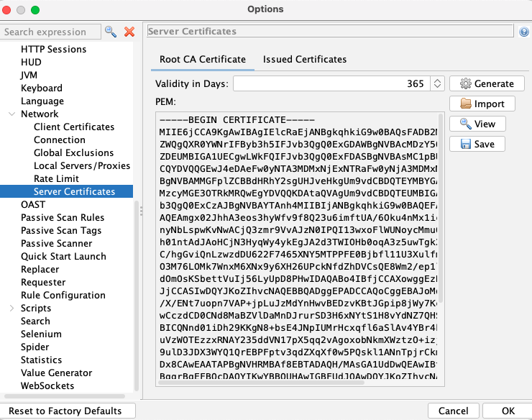Click the BEGIN CERTIFICATE line
Image resolution: width=532 pixels, height=420 pixels.
tap(237, 120)
